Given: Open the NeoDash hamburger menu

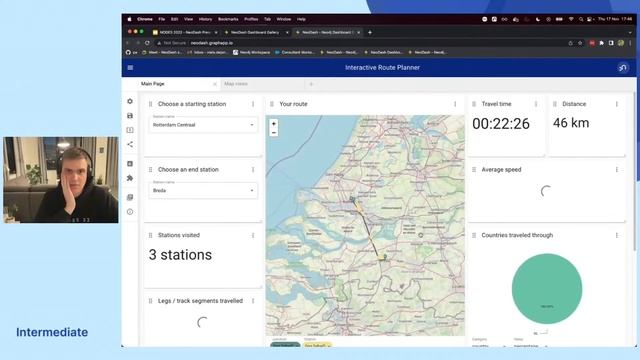Looking at the screenshot, I should point(130,68).
